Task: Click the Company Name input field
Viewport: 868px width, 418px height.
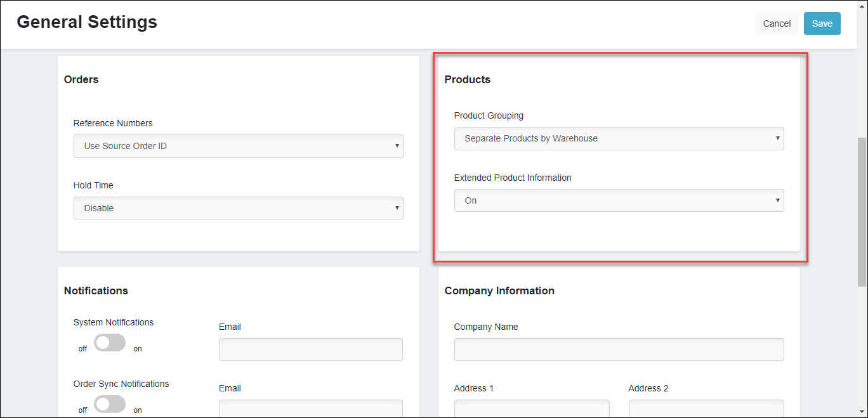Action: tap(619, 349)
